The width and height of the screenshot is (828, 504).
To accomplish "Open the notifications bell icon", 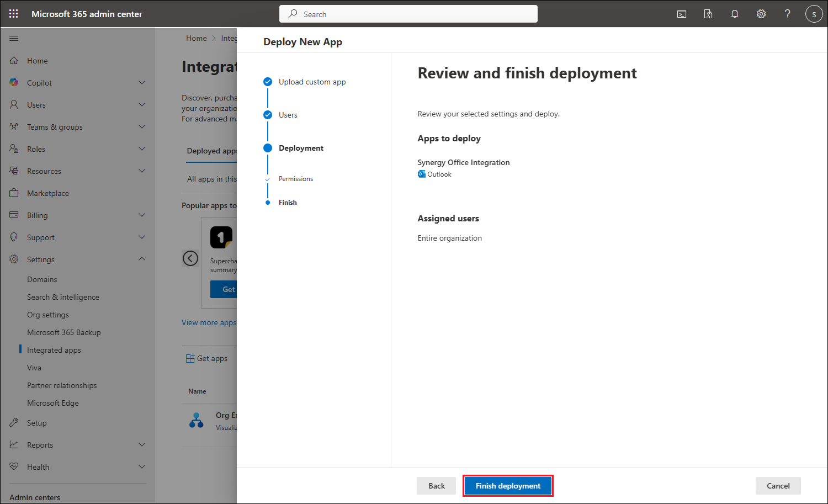I will [x=735, y=14].
